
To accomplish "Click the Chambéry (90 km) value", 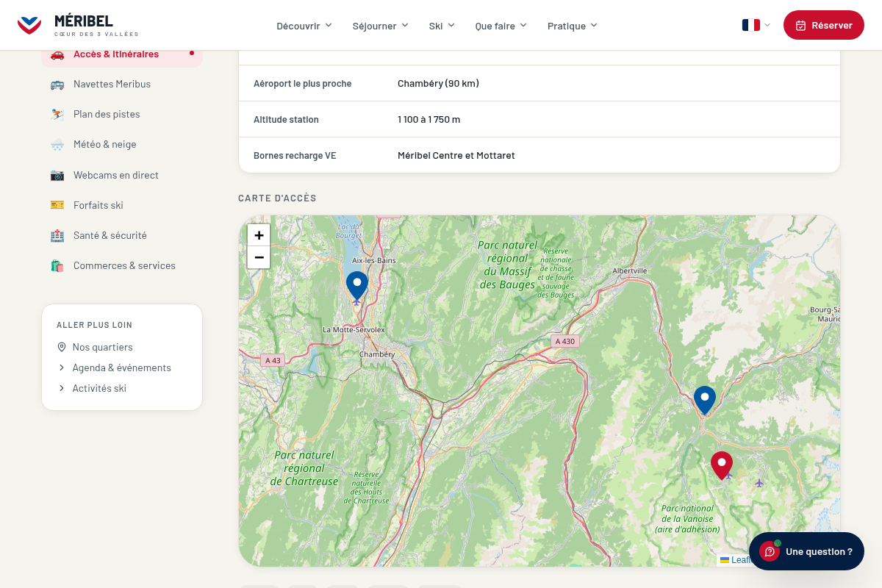I will click(x=438, y=84).
